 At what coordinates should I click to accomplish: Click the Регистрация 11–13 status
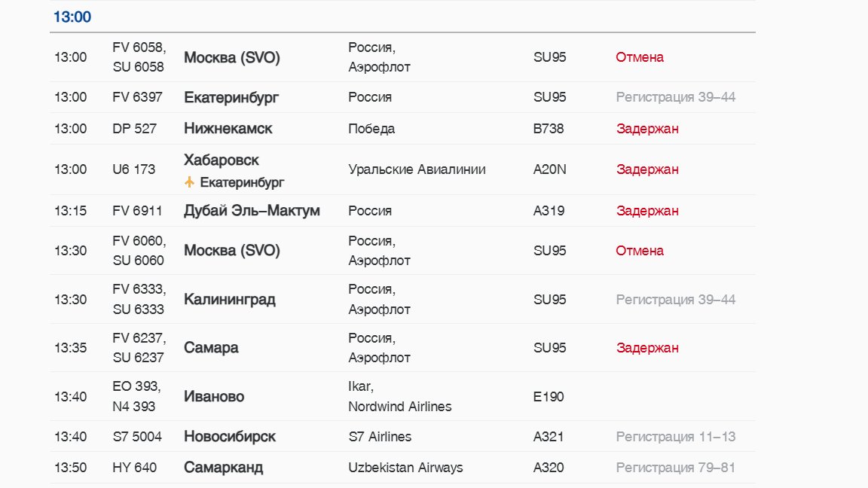(x=675, y=437)
